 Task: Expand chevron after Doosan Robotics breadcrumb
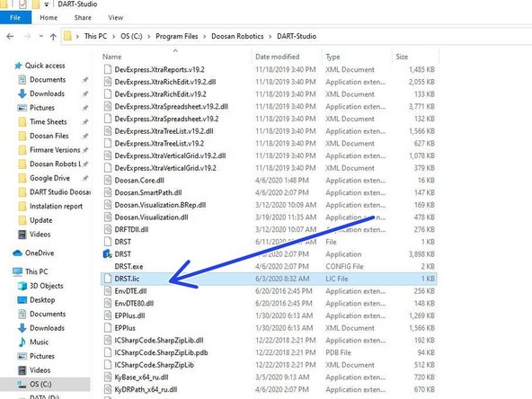270,36
